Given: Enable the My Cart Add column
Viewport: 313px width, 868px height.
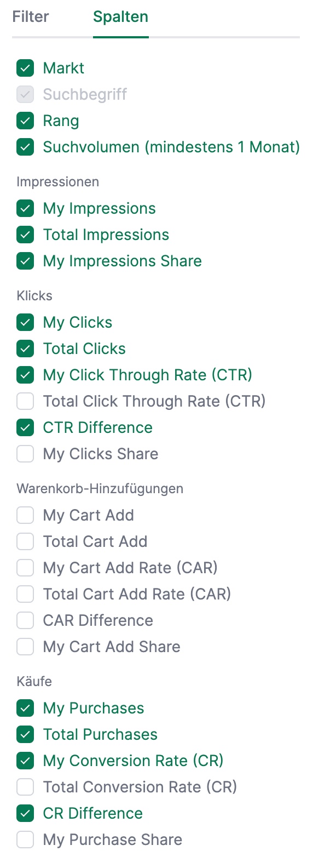Looking at the screenshot, I should click(25, 516).
